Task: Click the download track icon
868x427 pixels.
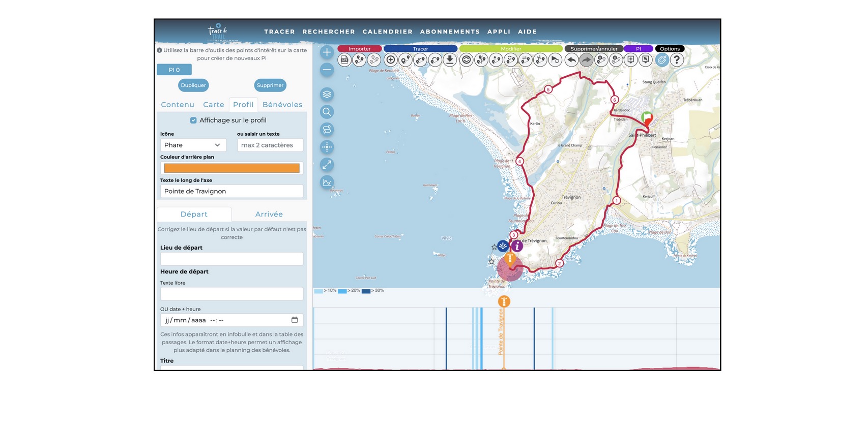Action: [450, 60]
